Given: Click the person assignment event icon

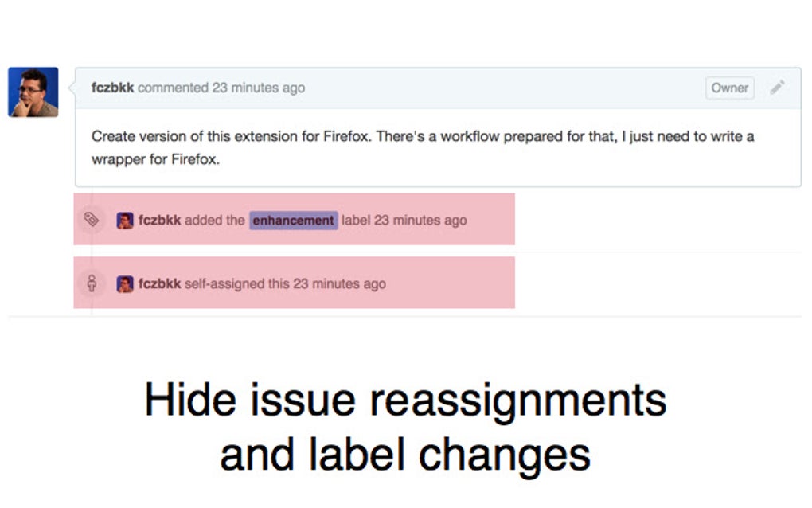Looking at the screenshot, I should tap(92, 283).
